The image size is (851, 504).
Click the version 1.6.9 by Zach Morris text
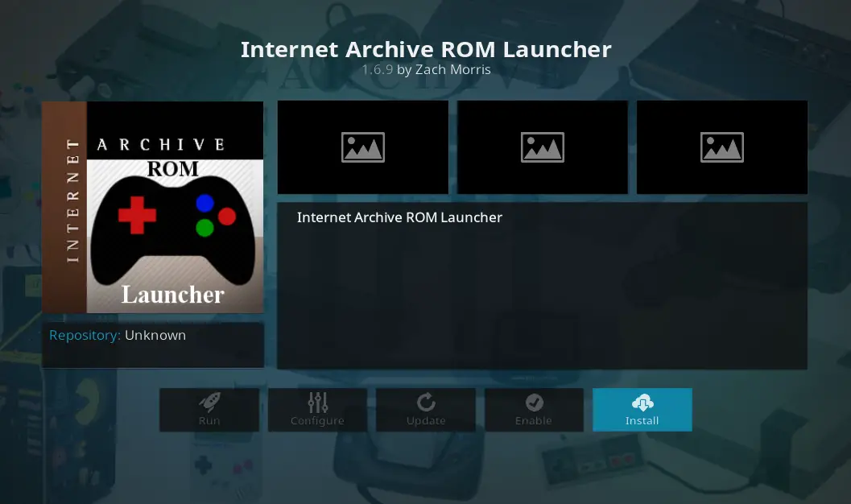tap(426, 70)
